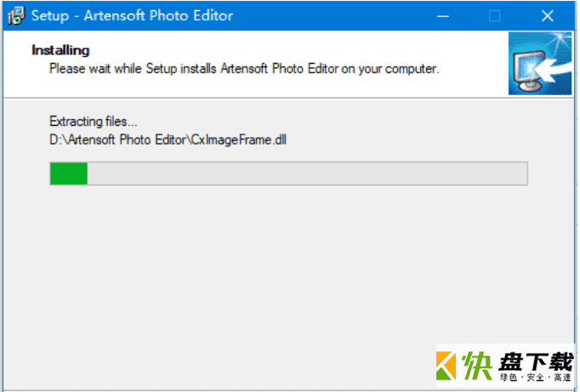Click the orange K logo in the watermark

[x=446, y=366]
